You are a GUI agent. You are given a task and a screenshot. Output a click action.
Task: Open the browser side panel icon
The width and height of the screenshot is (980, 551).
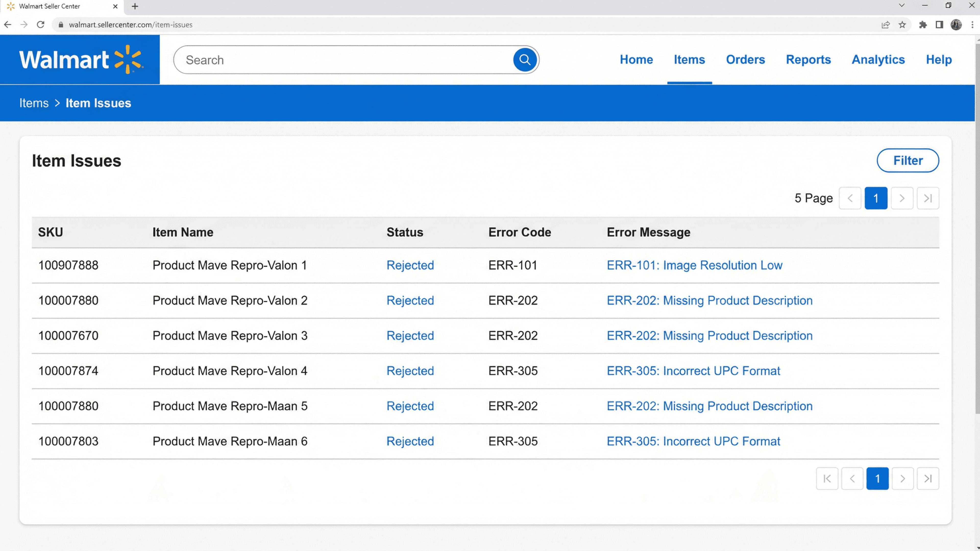(939, 25)
